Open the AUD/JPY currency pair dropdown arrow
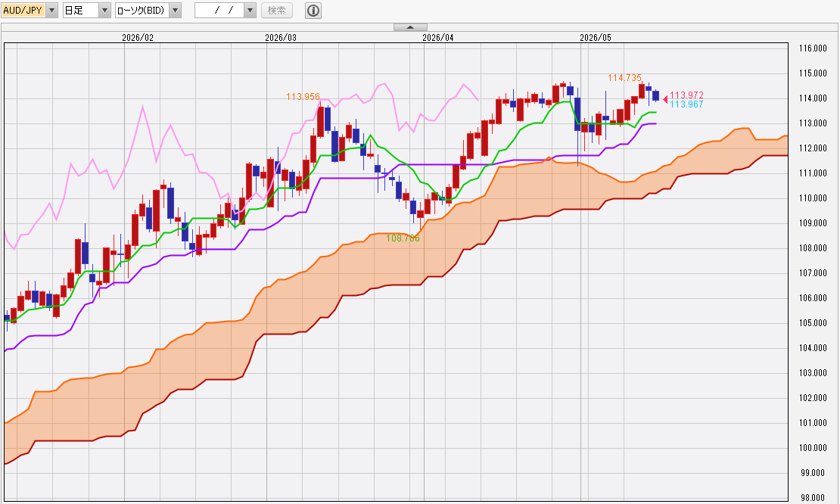 click(52, 10)
